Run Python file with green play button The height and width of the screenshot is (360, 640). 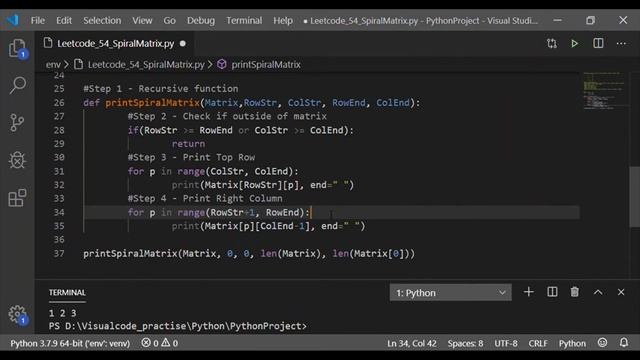574,43
